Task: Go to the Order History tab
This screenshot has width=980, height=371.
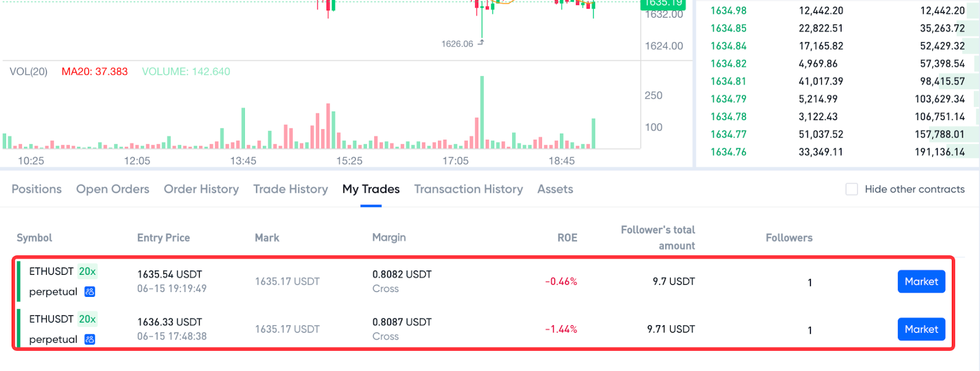Action: (x=201, y=189)
